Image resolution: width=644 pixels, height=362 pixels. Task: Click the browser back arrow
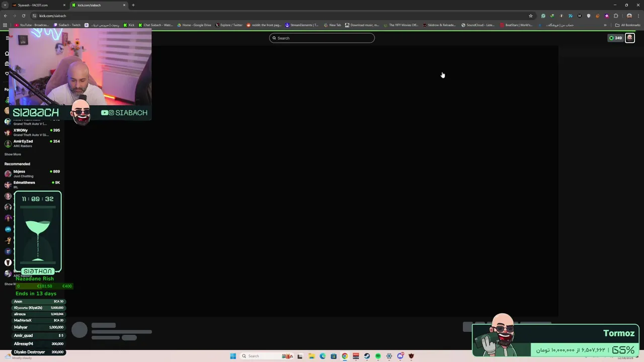tap(6, 16)
